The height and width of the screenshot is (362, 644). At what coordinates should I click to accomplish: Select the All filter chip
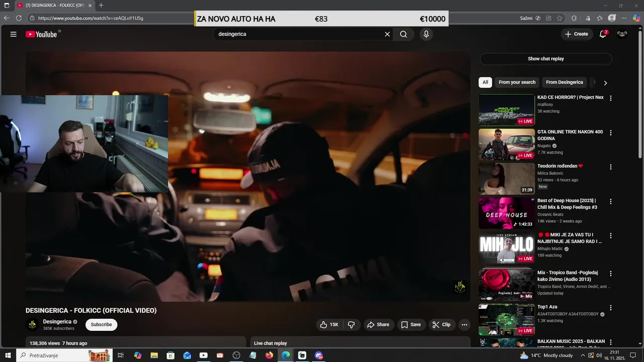click(x=485, y=82)
